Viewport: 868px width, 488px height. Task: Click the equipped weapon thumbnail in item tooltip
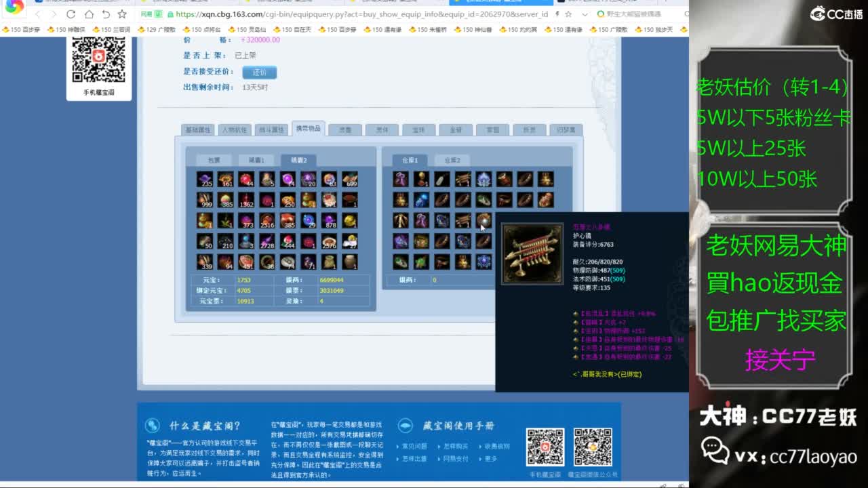click(532, 256)
